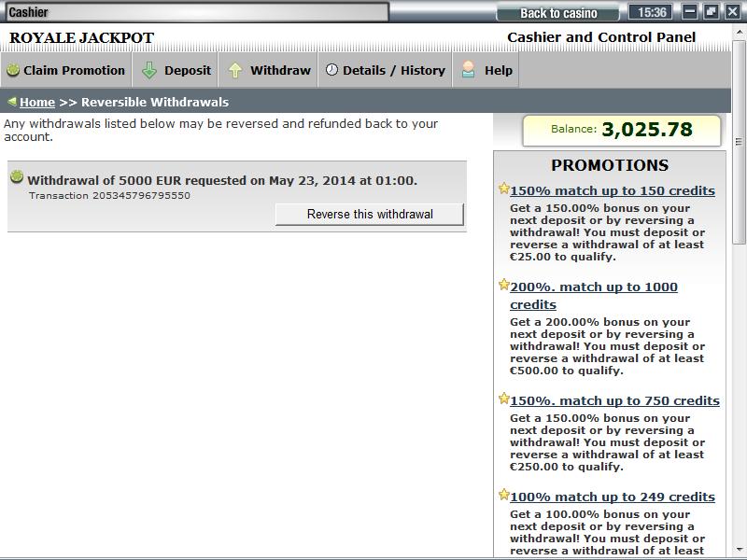747x560 pixels.
Task: Click the description mentioning €500.00 to qualify
Action: [x=608, y=346]
